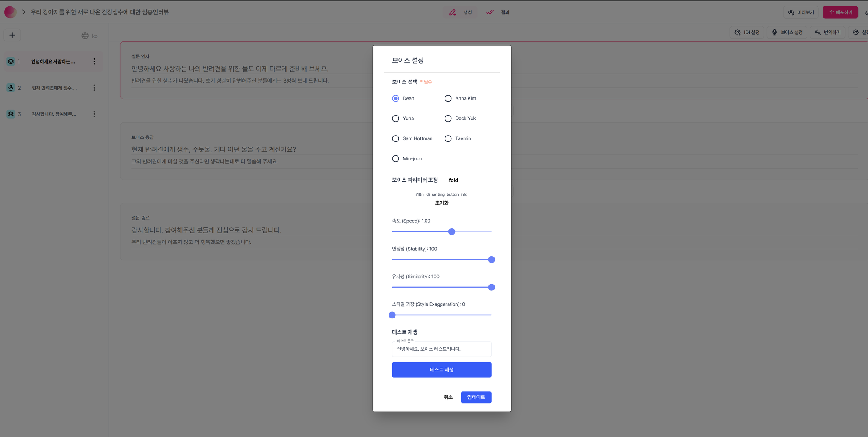Open 미리보기 preview
Screen dimensions: 868x437
coord(801,12)
